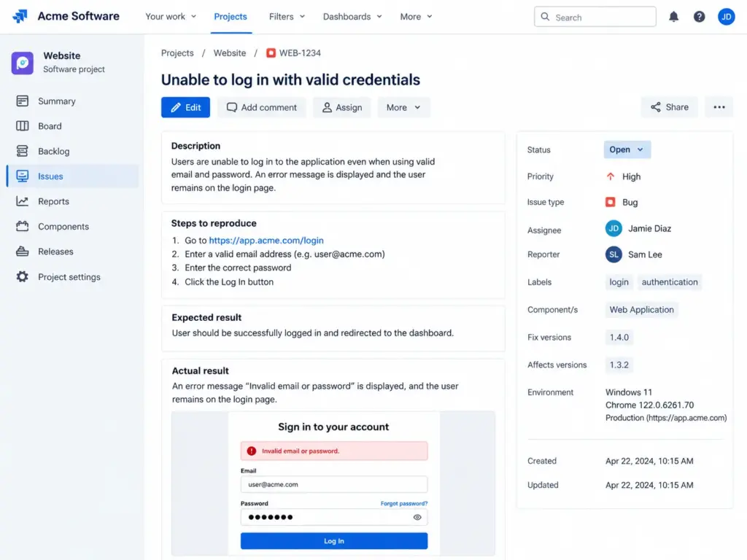The width and height of the screenshot is (747, 560).
Task: Expand the Filters dropdown
Action: pos(287,17)
